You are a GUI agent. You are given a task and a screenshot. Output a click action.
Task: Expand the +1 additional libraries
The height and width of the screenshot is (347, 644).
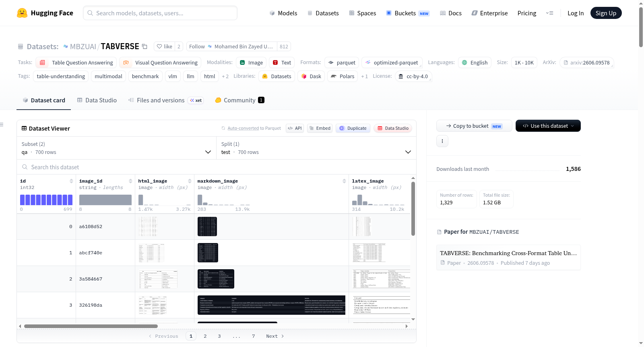(x=364, y=76)
